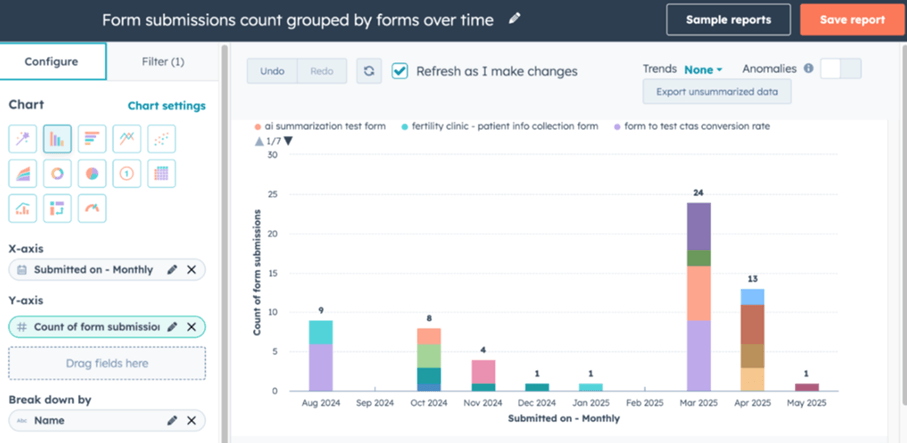
Task: Open the Trends None dropdown
Action: pyautogui.click(x=703, y=69)
